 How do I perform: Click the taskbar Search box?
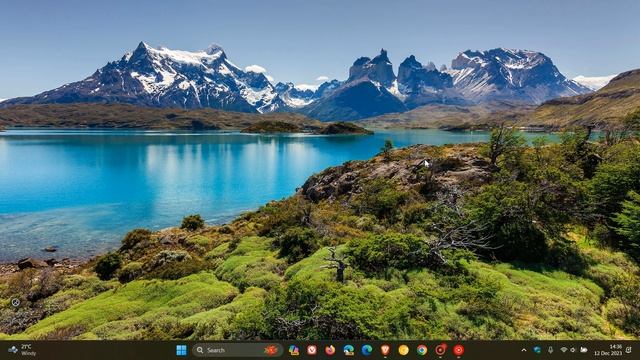[238, 350]
